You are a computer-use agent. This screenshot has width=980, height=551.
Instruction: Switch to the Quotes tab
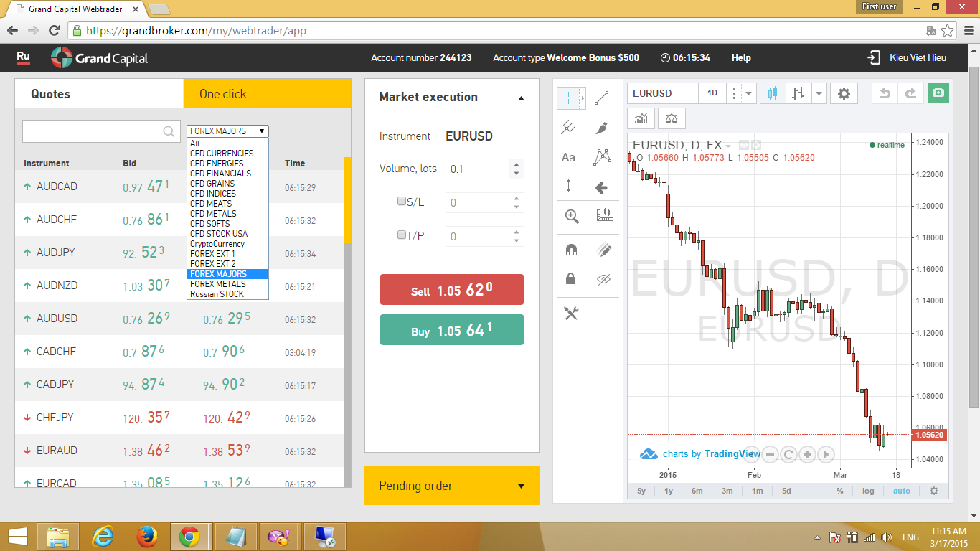pos(99,94)
